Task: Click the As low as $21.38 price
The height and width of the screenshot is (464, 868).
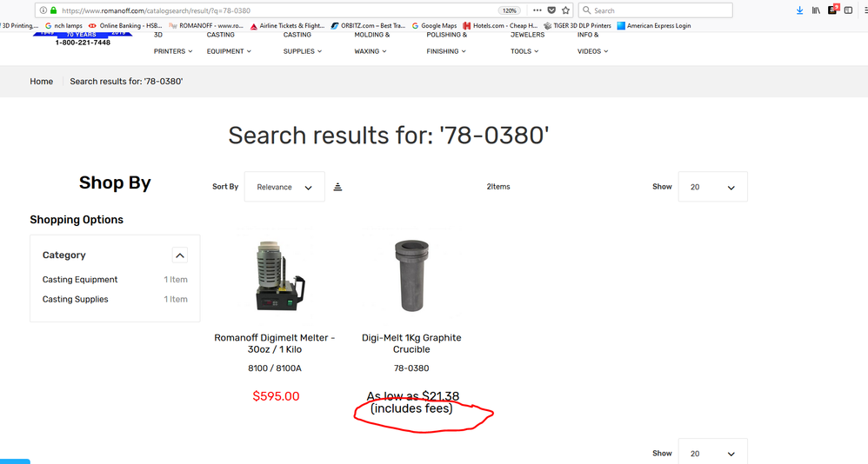Action: click(412, 396)
